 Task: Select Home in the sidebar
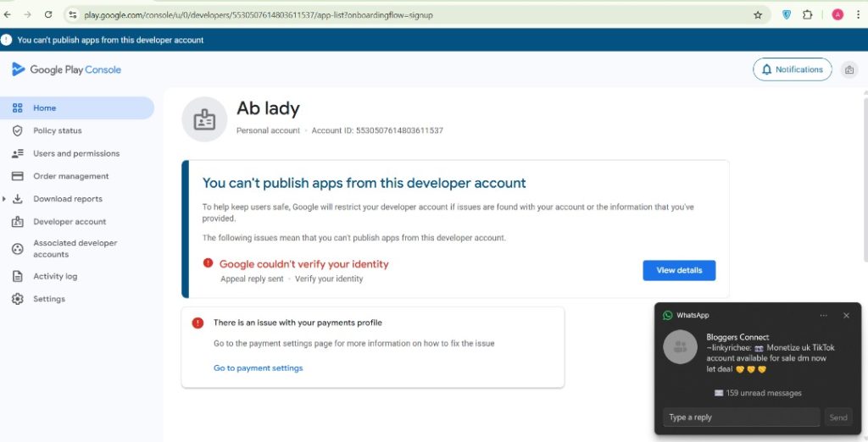pos(44,108)
